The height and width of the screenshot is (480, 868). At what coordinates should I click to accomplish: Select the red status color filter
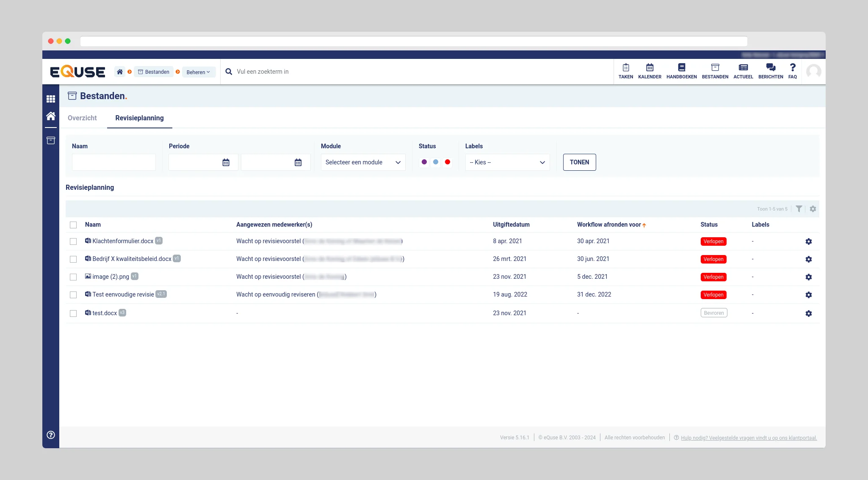(x=448, y=162)
